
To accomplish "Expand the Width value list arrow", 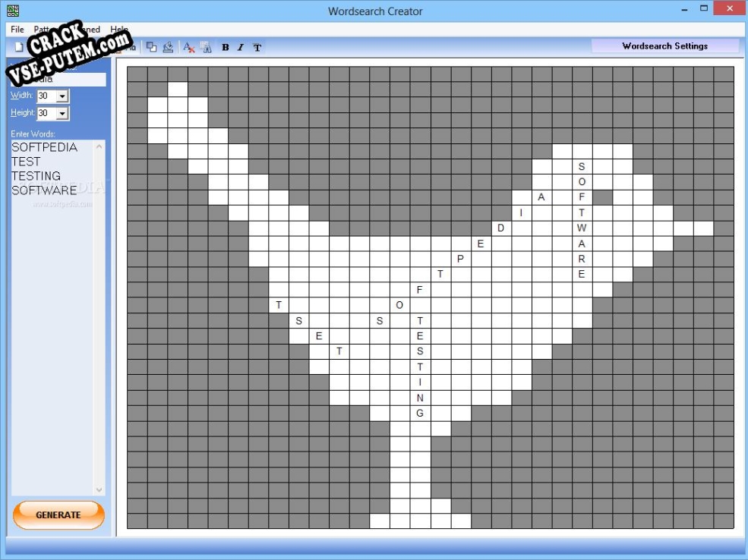I will 62,95.
